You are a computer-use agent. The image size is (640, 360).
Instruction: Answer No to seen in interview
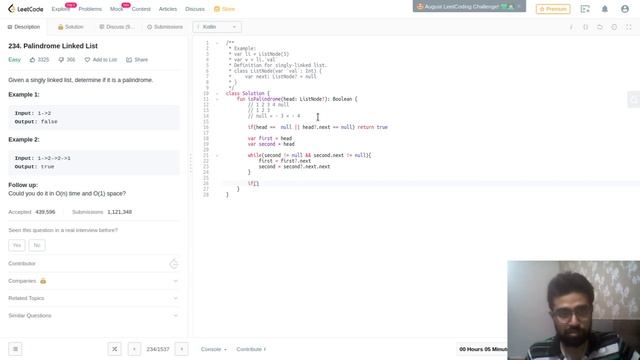(37, 245)
